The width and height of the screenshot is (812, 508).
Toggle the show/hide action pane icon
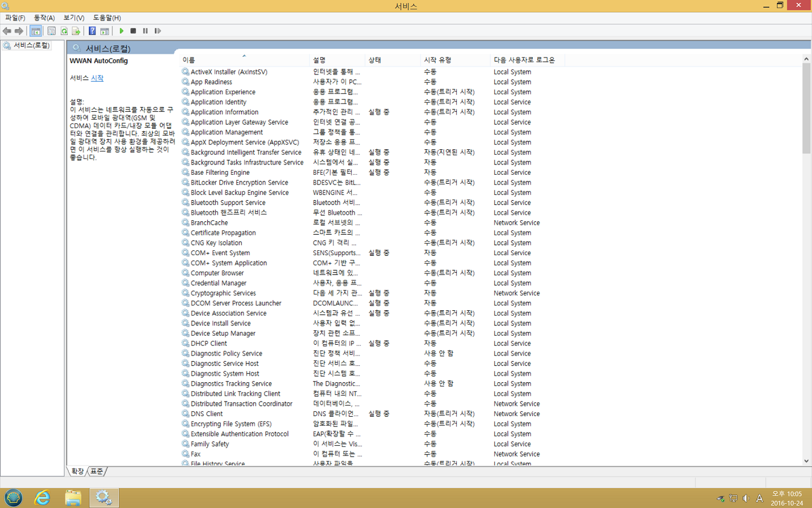[104, 31]
